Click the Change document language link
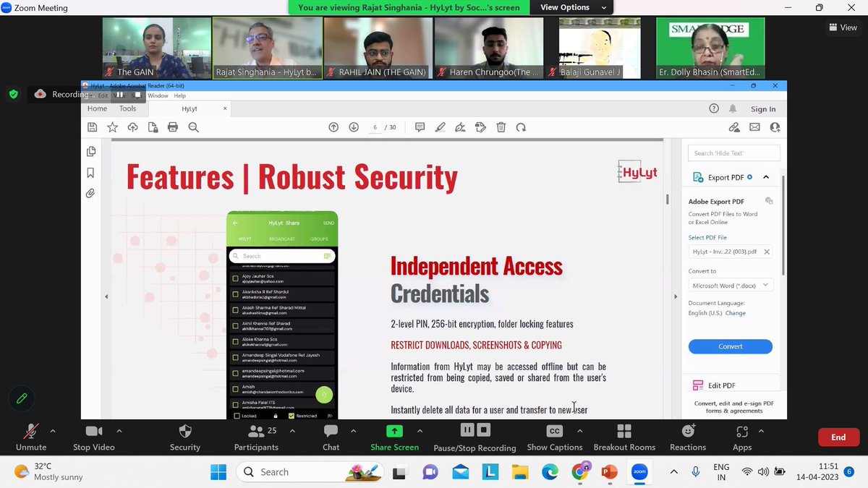The image size is (868, 488). click(735, 313)
